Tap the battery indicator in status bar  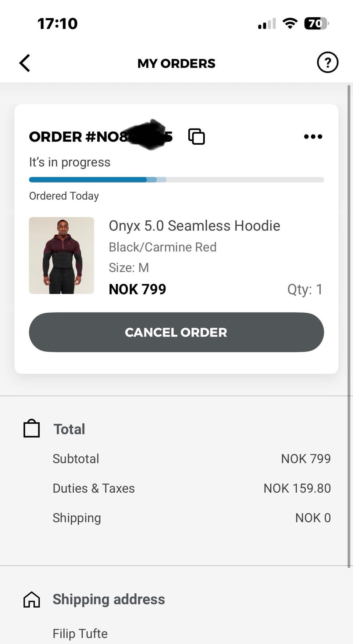click(x=316, y=24)
